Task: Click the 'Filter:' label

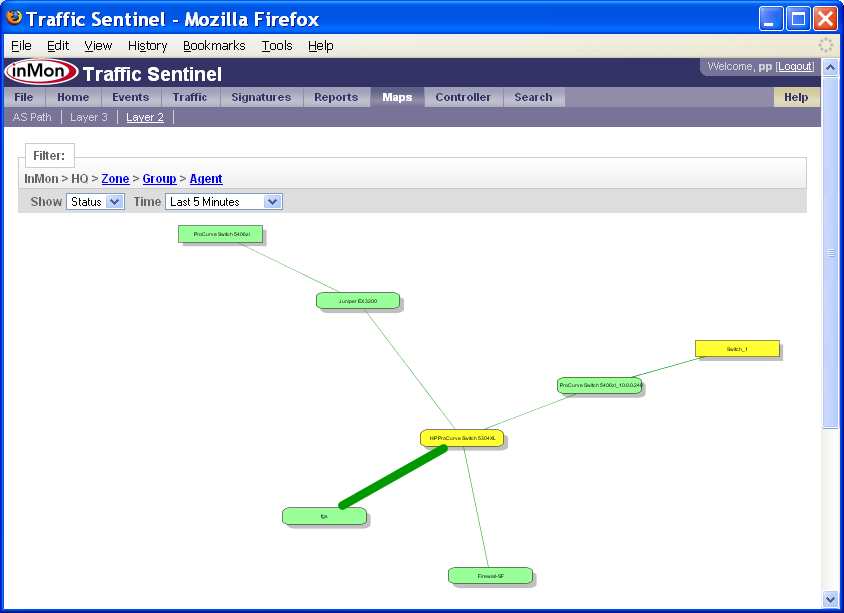Action: 49,156
